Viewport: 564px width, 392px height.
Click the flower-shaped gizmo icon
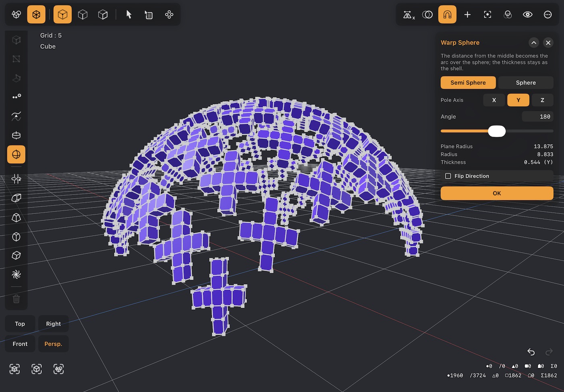pyautogui.click(x=169, y=15)
